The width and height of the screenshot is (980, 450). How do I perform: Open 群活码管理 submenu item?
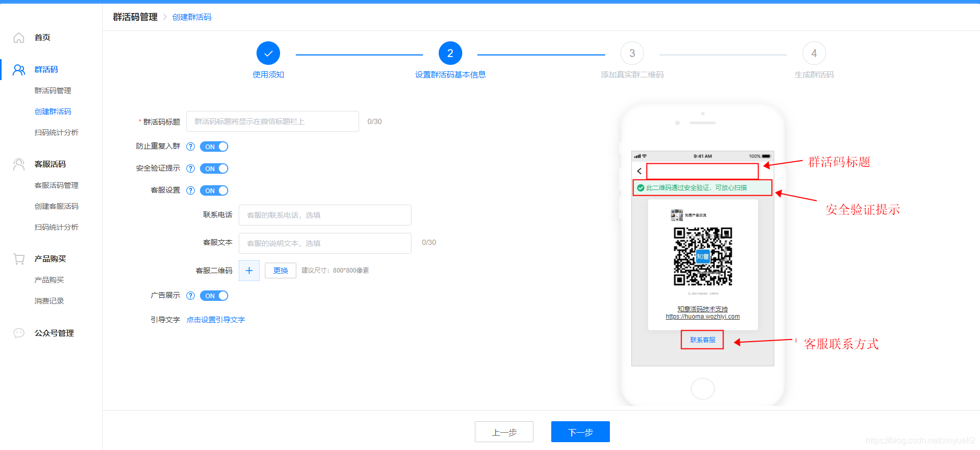pyautogui.click(x=53, y=91)
